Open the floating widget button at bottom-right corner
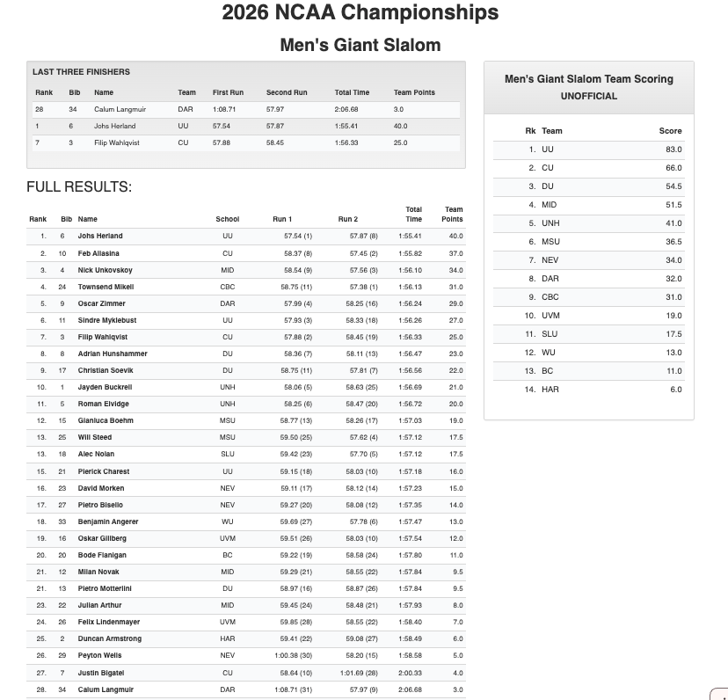The height and width of the screenshot is (700, 728). pyautogui.click(x=720, y=694)
